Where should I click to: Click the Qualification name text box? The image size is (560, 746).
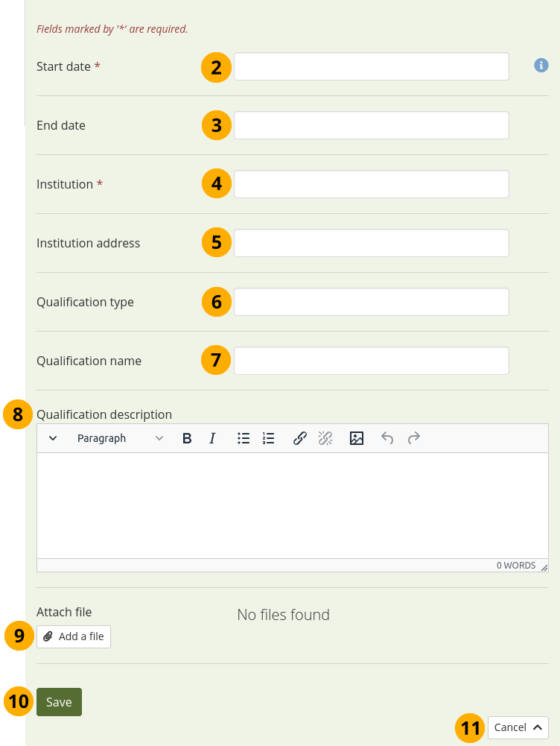371,361
